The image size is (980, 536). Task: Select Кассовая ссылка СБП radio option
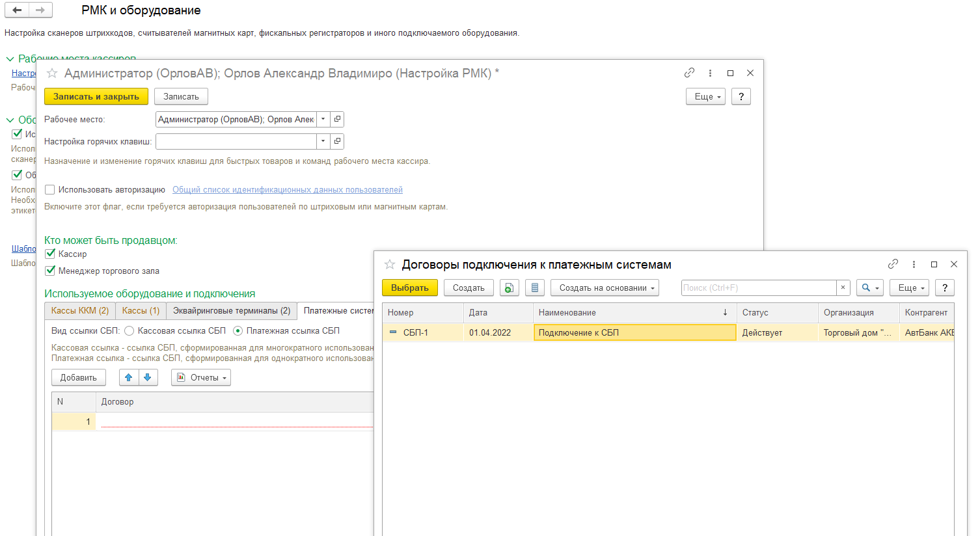(129, 330)
